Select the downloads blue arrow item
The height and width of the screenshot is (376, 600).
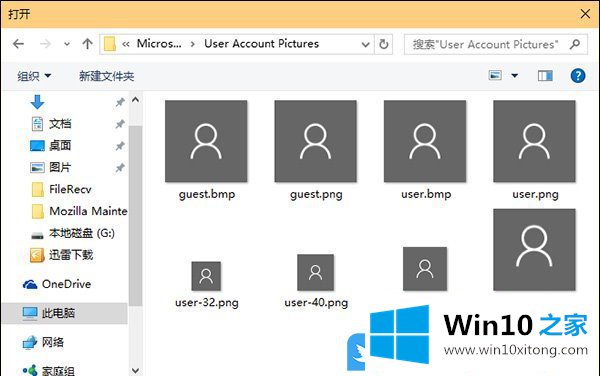point(37,102)
